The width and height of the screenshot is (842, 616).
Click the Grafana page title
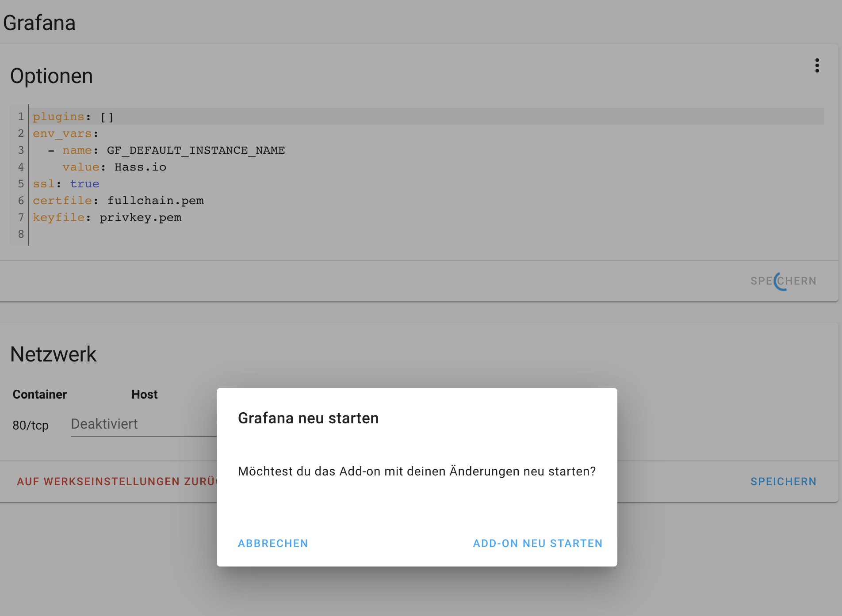(x=39, y=23)
